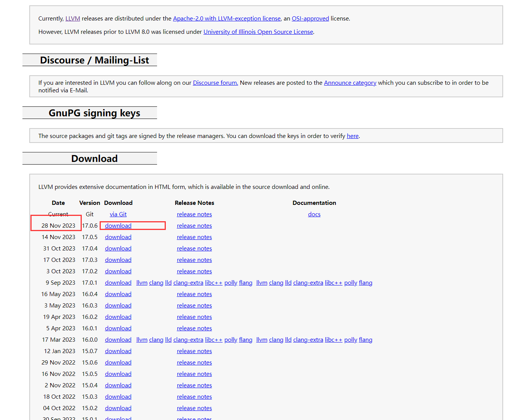View release notes for 15.0.6

pyautogui.click(x=194, y=363)
